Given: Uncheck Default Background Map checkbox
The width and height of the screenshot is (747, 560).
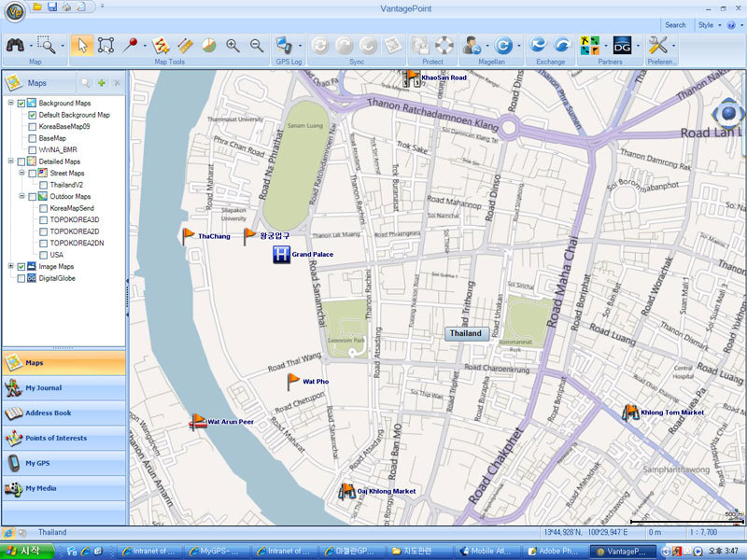Looking at the screenshot, I should click(x=33, y=115).
